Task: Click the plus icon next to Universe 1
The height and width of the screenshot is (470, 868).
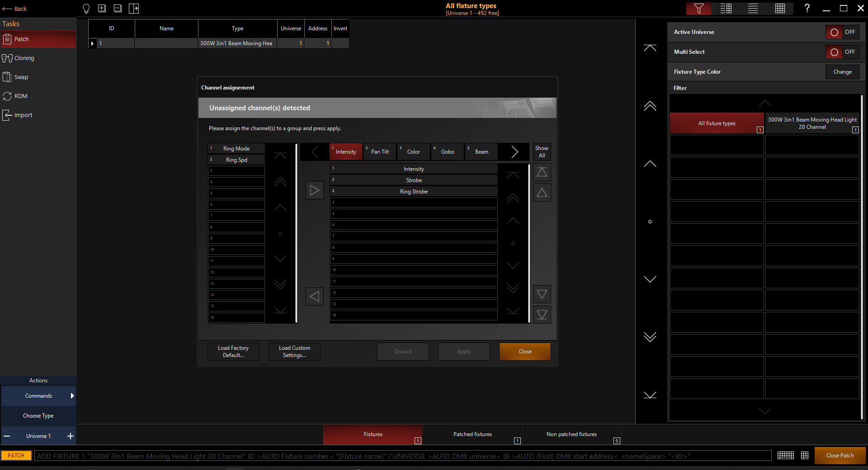Action: (x=70, y=436)
